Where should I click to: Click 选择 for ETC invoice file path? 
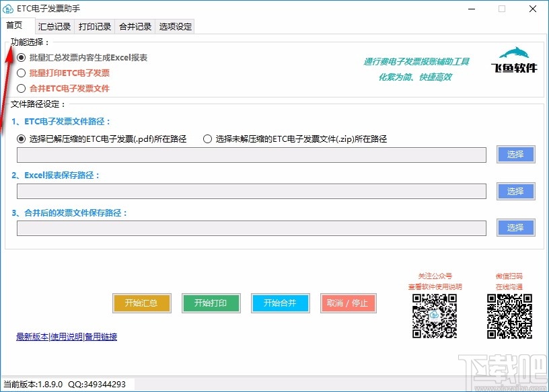pyautogui.click(x=515, y=155)
